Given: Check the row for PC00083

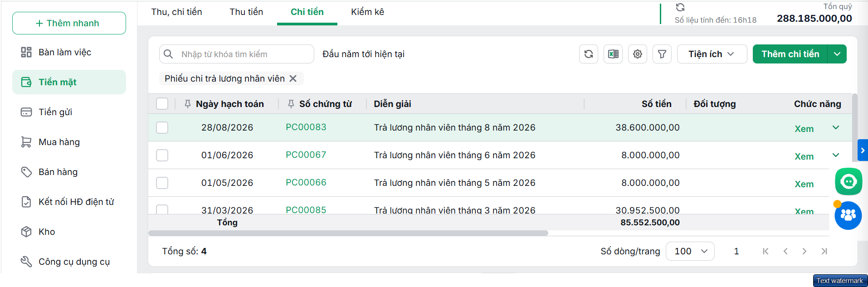Looking at the screenshot, I should [162, 127].
